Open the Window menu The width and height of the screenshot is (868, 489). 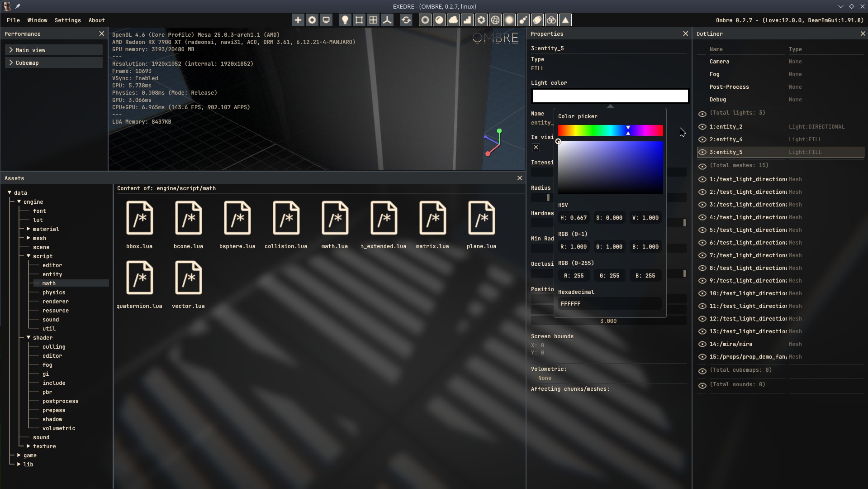(37, 20)
